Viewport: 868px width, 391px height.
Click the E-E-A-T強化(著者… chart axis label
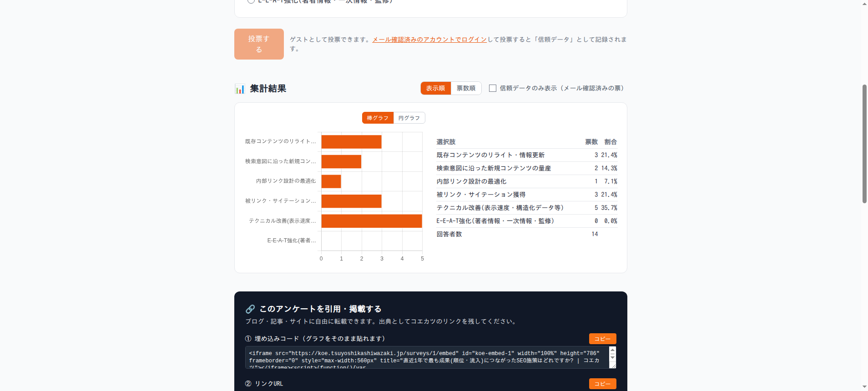(x=292, y=241)
